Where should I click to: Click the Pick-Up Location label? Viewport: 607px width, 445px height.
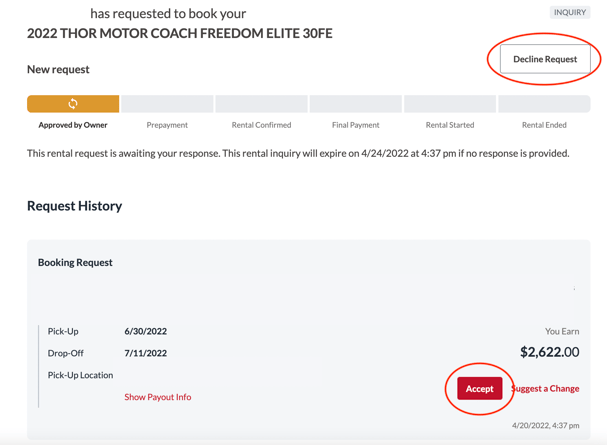(x=81, y=375)
